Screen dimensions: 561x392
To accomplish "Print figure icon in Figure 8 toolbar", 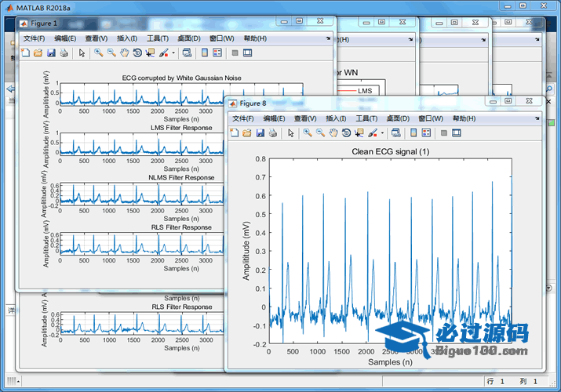I will coord(273,133).
